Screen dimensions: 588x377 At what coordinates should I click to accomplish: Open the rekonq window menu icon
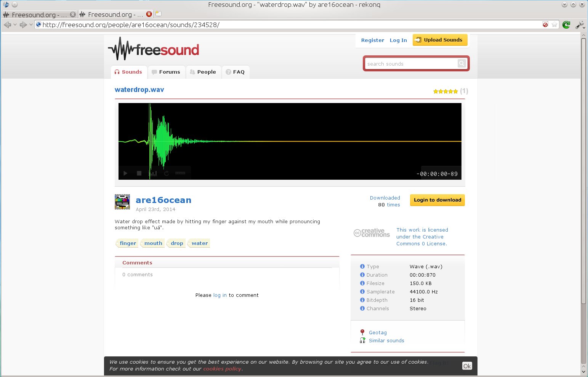[6, 5]
